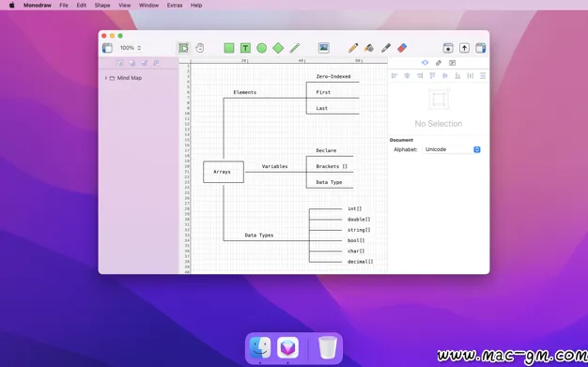
Task: Open Trash in the Dock
Action: [328, 347]
